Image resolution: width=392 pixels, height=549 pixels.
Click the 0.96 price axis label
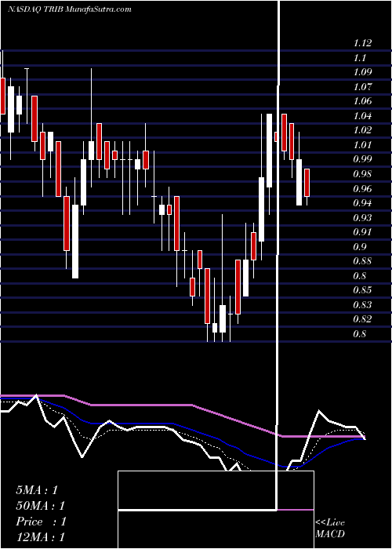tap(362, 189)
